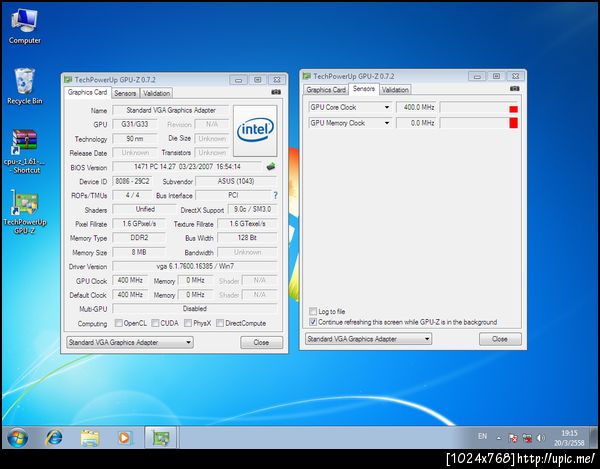600x469 pixels.
Task: Click the Bus Interface value PCI
Action: coord(233,195)
